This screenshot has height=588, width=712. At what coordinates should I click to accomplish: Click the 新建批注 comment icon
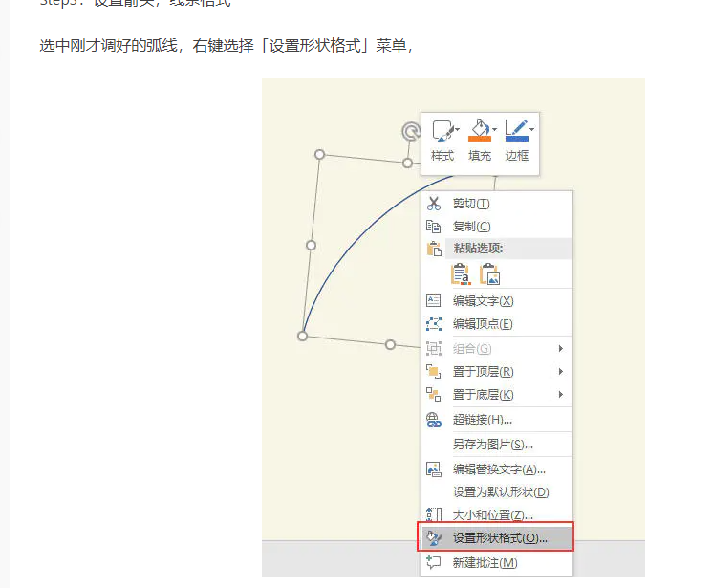[x=434, y=563]
